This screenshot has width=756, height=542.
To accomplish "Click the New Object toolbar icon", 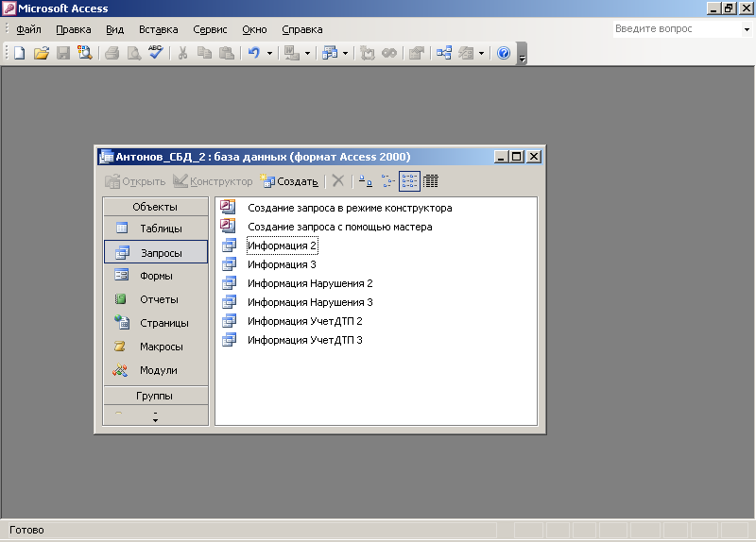I will click(466, 53).
